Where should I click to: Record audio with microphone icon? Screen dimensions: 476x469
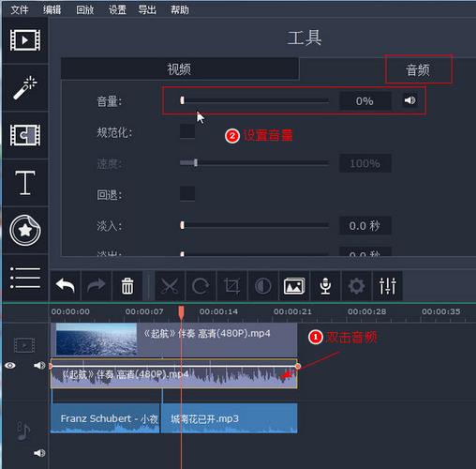pos(325,286)
